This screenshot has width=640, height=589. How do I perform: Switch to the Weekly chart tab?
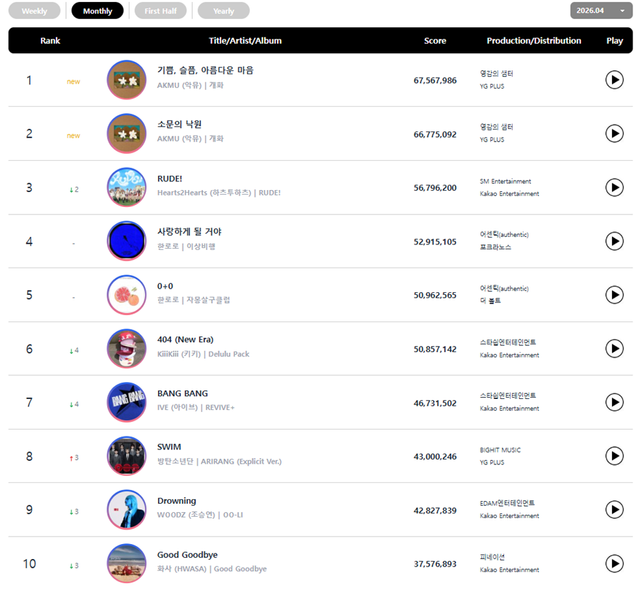(x=34, y=11)
